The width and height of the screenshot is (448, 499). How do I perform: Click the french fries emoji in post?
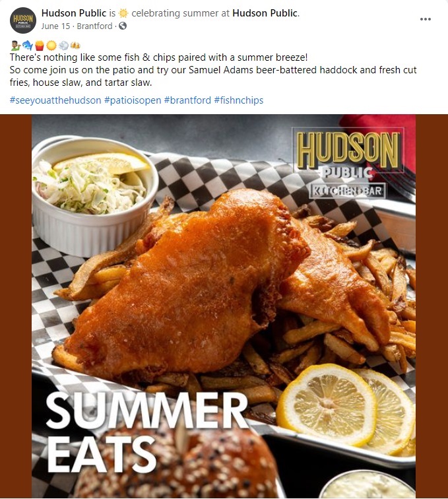pos(40,46)
